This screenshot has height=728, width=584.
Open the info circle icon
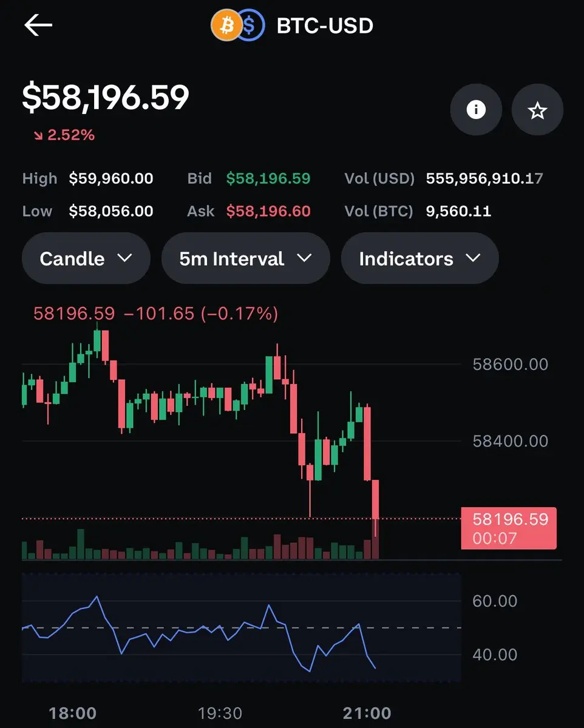(476, 110)
